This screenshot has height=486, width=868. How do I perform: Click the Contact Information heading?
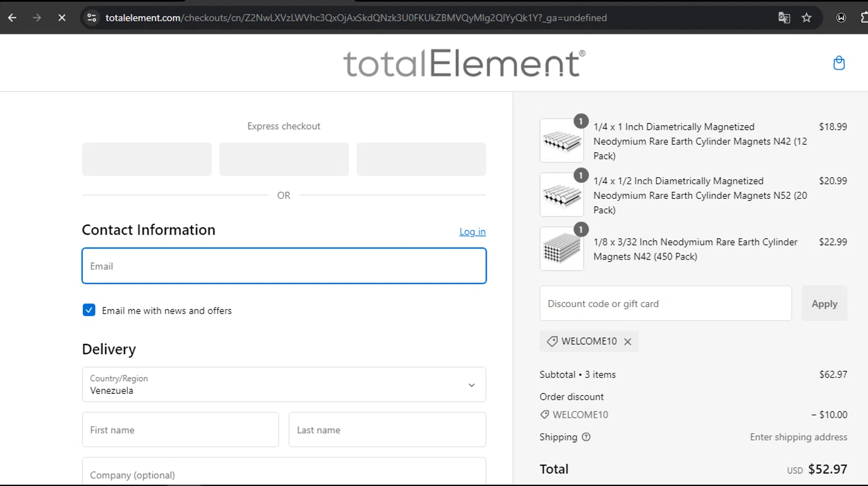click(x=149, y=230)
